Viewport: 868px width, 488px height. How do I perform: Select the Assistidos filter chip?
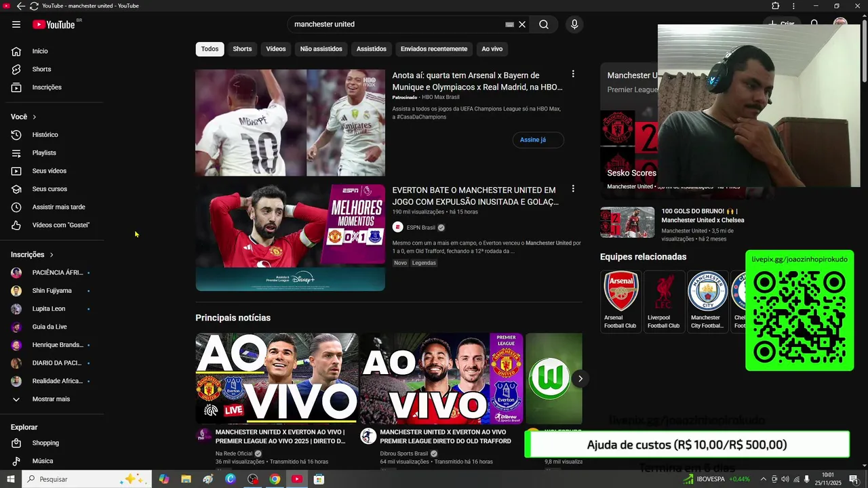pyautogui.click(x=372, y=49)
